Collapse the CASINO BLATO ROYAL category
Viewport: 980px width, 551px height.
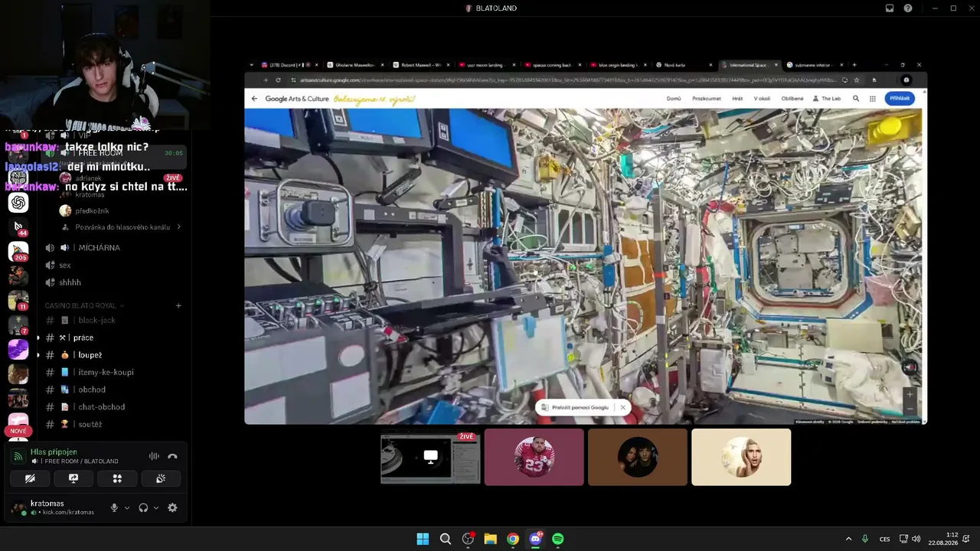click(84, 305)
